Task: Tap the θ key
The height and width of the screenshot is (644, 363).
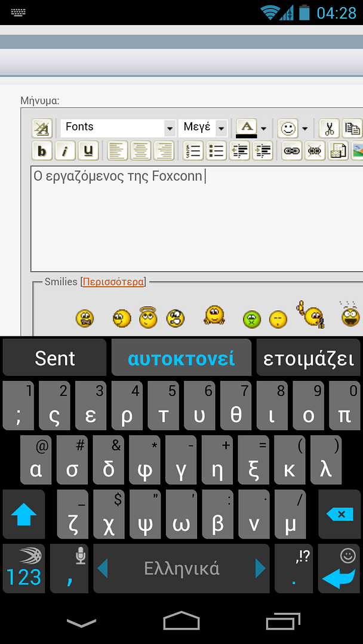Action: 236,406
